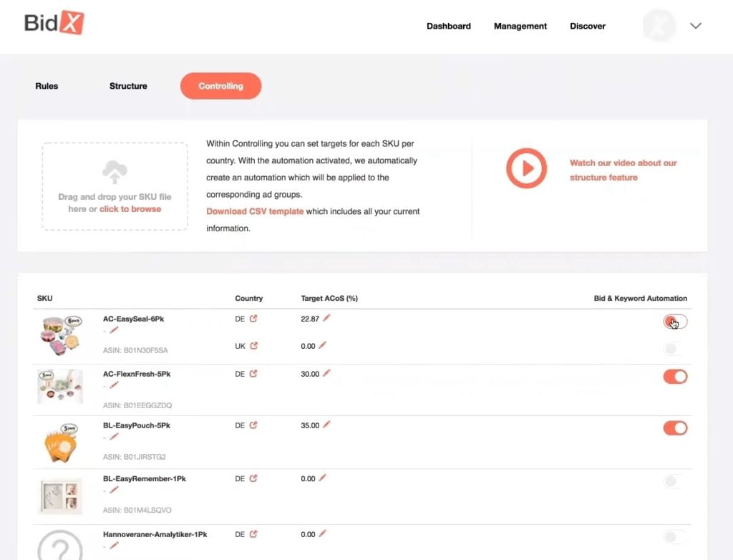Select SKU name BL-EasyPouch-5Pk
Screen dimensions: 733x560
pyautogui.click(x=137, y=426)
